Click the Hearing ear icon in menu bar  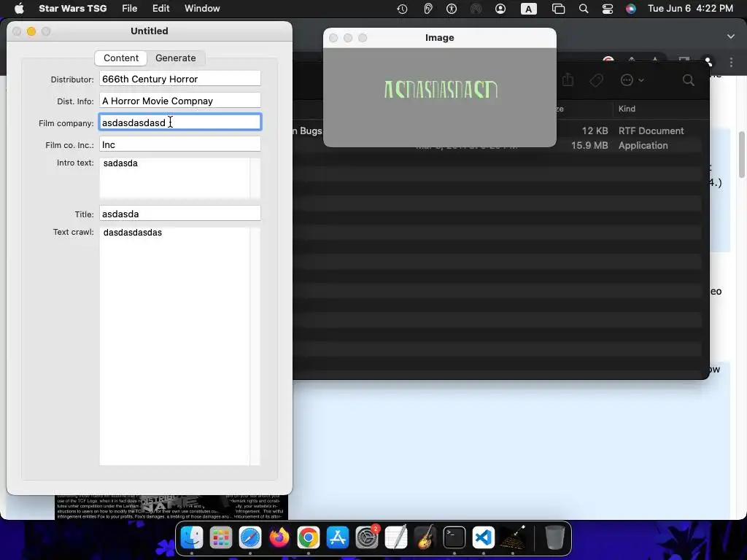point(427,9)
